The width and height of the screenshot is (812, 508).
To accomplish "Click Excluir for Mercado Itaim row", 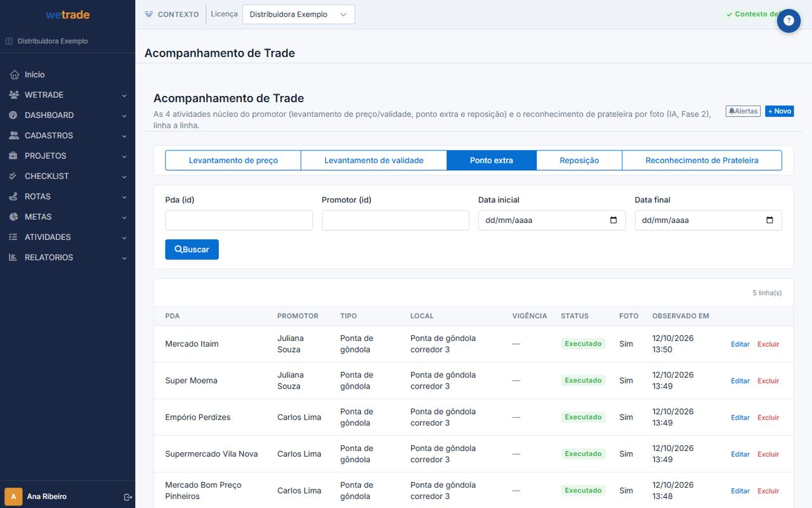I will tap(768, 344).
